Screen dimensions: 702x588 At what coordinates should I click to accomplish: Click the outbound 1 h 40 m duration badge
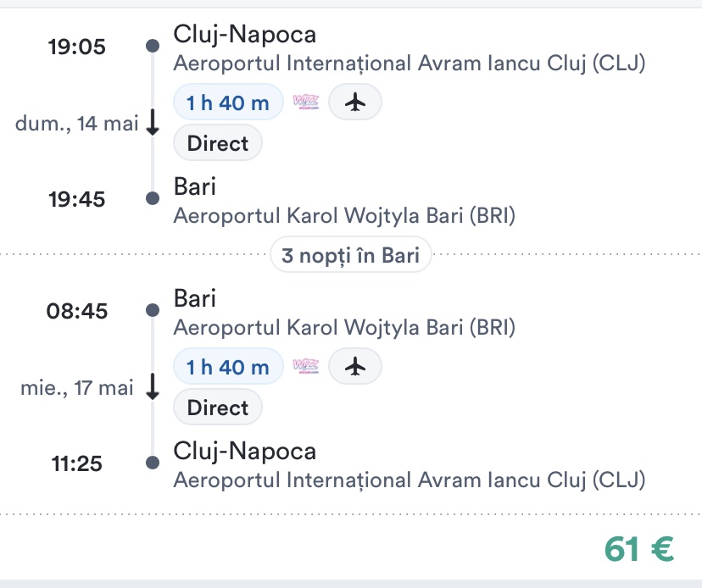tap(228, 103)
